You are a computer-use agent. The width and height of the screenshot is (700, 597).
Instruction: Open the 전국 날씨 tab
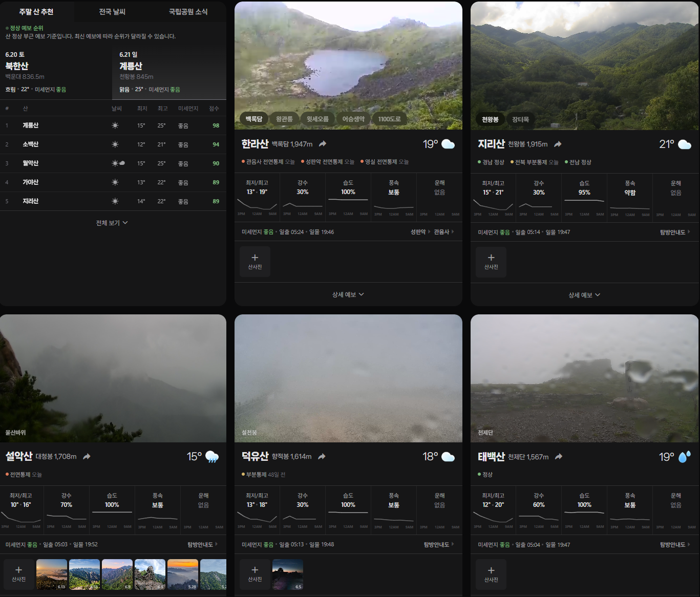(x=112, y=11)
